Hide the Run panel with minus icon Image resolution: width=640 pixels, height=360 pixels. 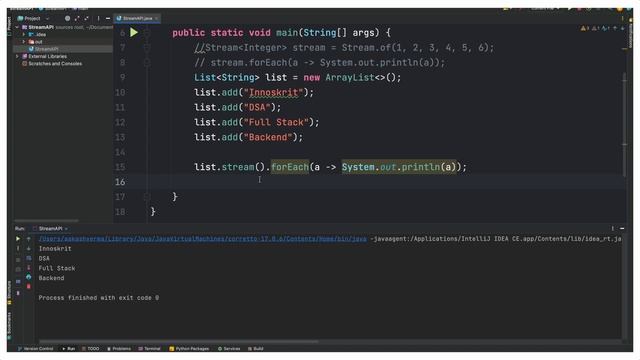coord(622,229)
